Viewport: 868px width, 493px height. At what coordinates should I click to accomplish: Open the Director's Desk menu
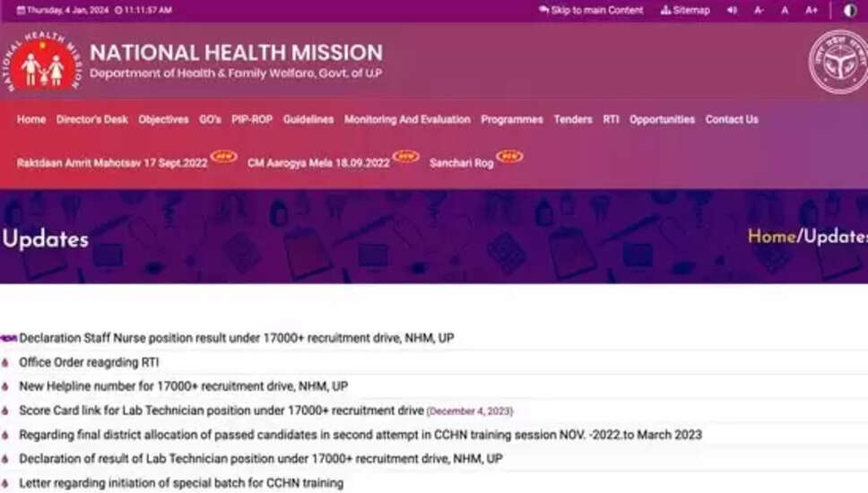pyautogui.click(x=91, y=119)
